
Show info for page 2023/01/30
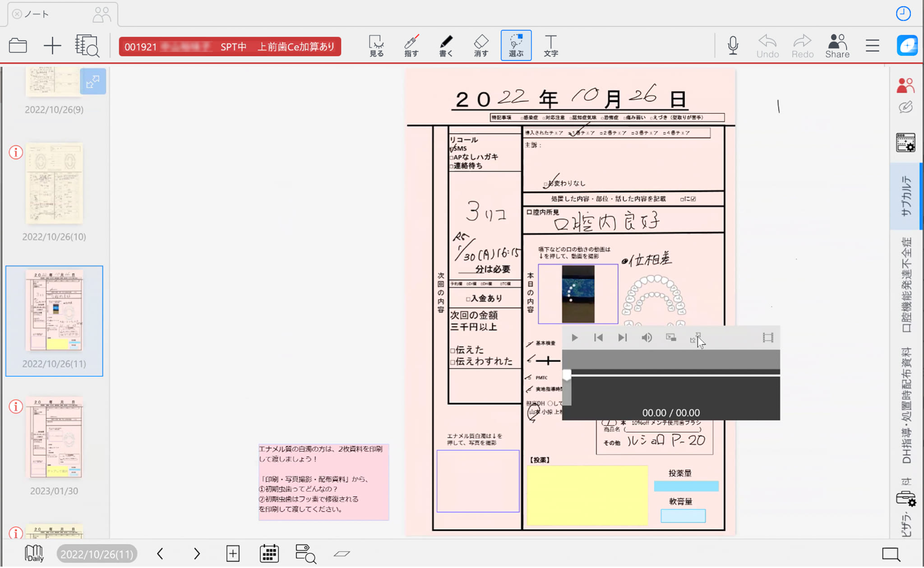16,406
